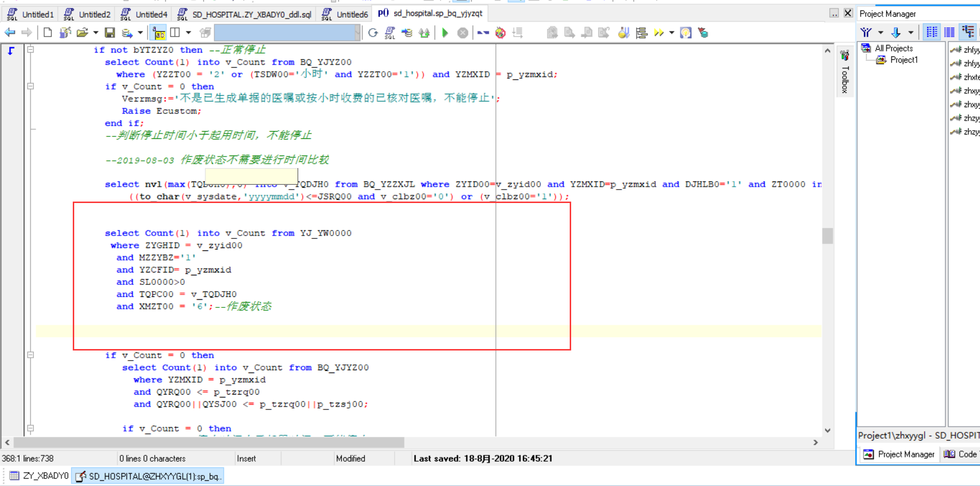The height and width of the screenshot is (486, 980).
Task: Switch to the Untitled6 tab
Action: pyautogui.click(x=345, y=14)
